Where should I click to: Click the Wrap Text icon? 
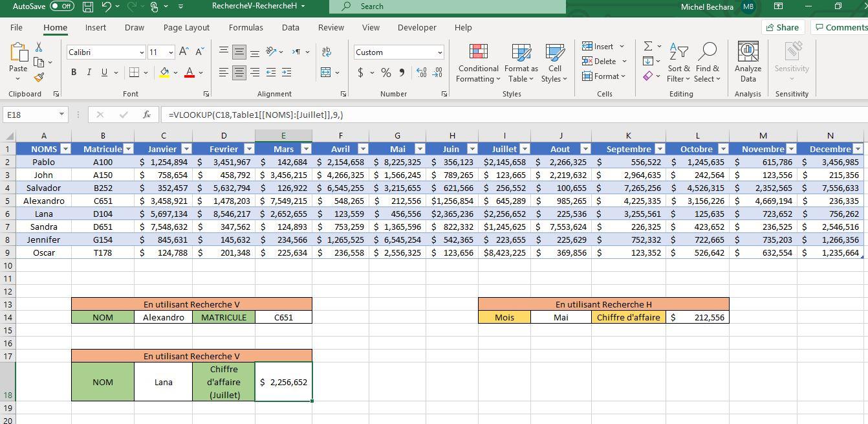[x=327, y=52]
